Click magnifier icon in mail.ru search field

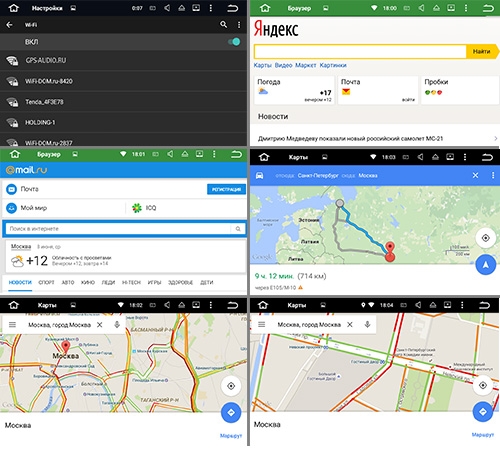pyautogui.click(x=238, y=229)
